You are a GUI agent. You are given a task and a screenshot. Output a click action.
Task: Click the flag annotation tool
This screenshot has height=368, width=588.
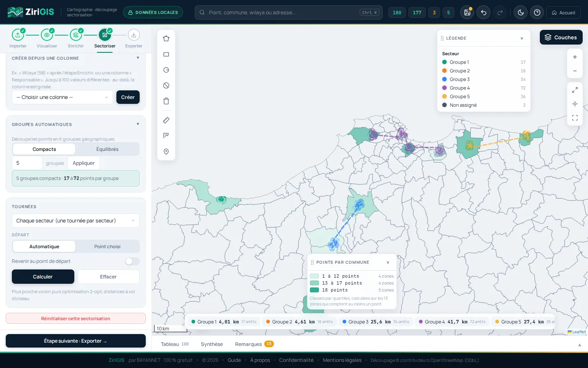[x=166, y=136]
